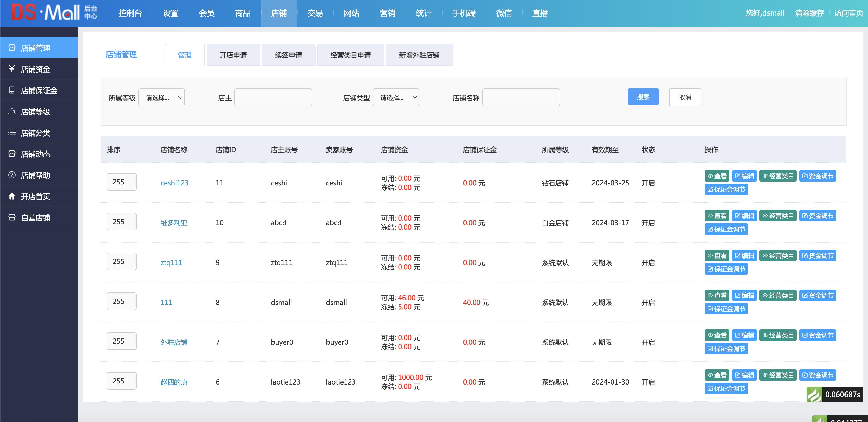The height and width of the screenshot is (422, 868).
Task: Open the 店铺保证金 sidebar section
Action: click(x=39, y=90)
